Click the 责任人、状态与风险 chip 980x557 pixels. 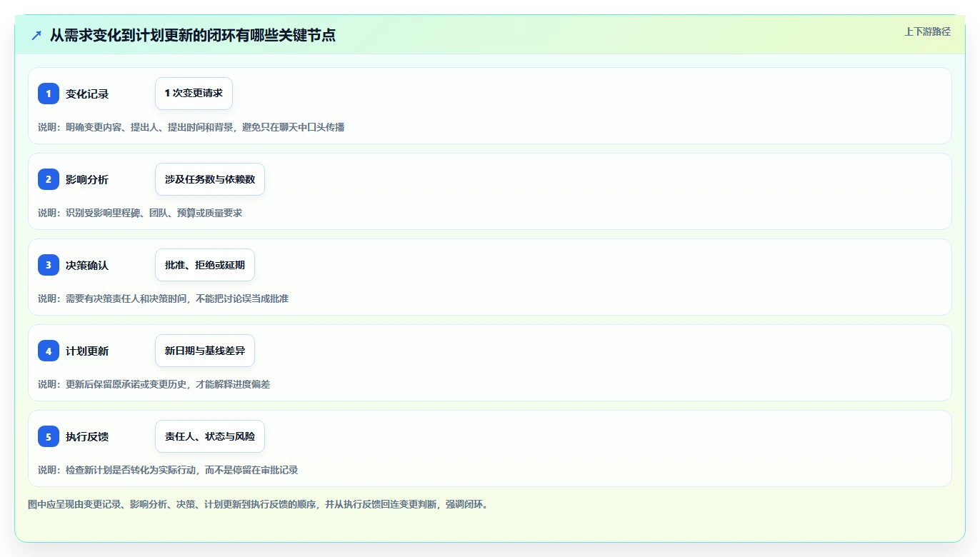coord(210,436)
